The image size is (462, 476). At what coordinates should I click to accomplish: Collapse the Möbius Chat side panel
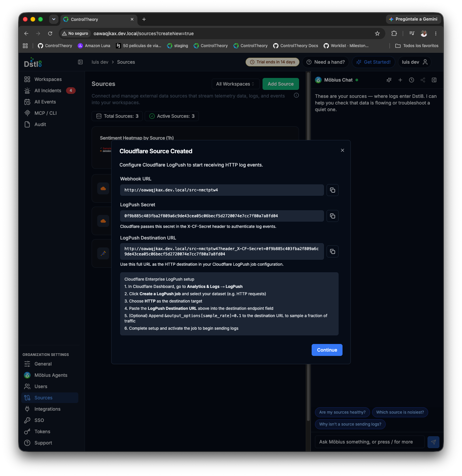434,80
